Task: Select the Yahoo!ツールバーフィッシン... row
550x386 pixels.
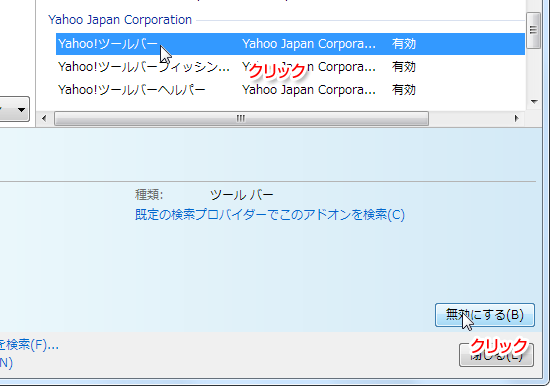Action: click(290, 67)
